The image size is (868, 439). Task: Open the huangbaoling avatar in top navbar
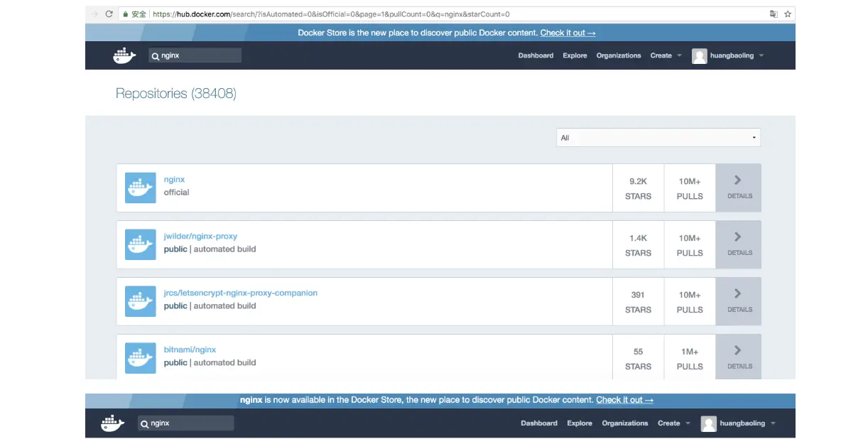pos(700,56)
